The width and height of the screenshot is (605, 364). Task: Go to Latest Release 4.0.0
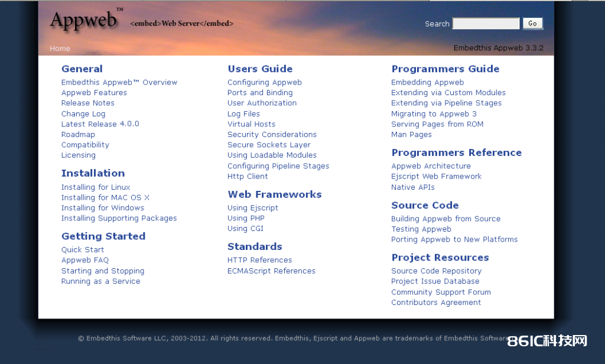pos(100,124)
